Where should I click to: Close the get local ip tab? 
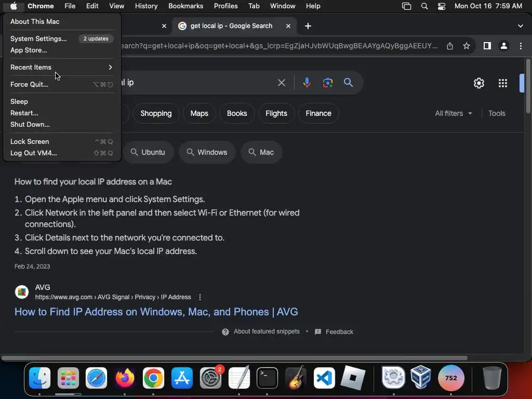coord(288,26)
